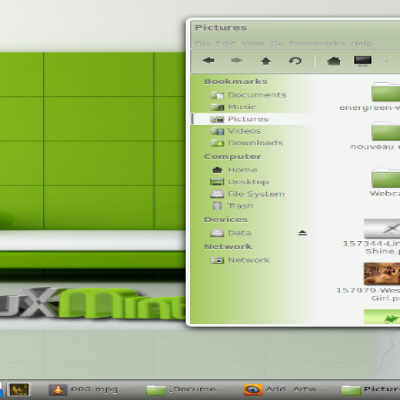The image size is (400, 400).
Task: Select the nouveau folder icon
Action: (x=386, y=131)
